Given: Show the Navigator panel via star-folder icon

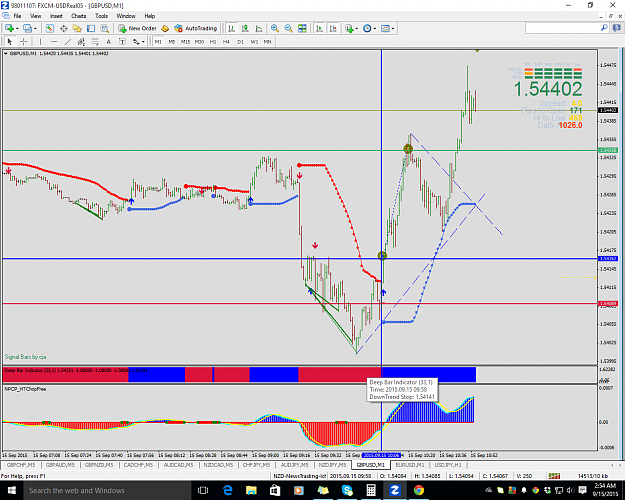Looking at the screenshot, I should 77,28.
